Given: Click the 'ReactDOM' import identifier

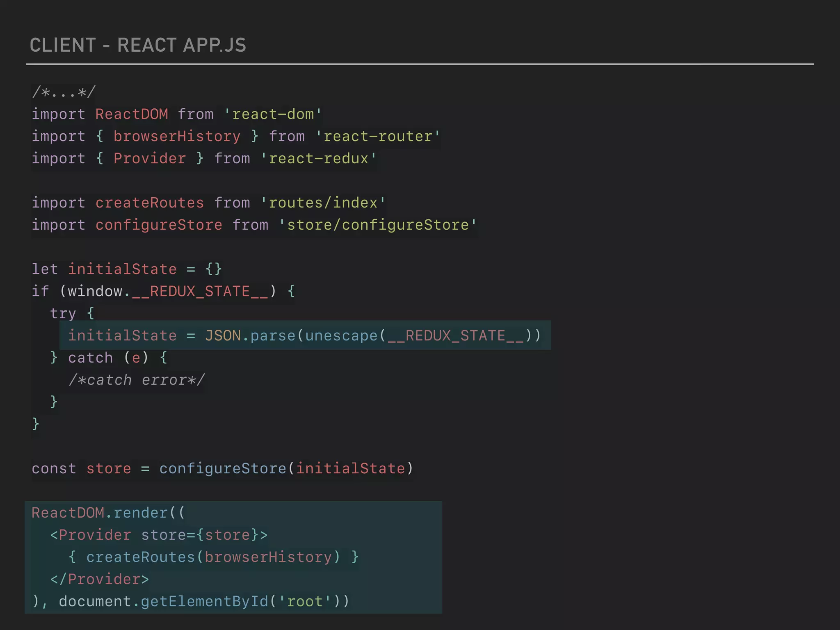Looking at the screenshot, I should coord(132,114).
